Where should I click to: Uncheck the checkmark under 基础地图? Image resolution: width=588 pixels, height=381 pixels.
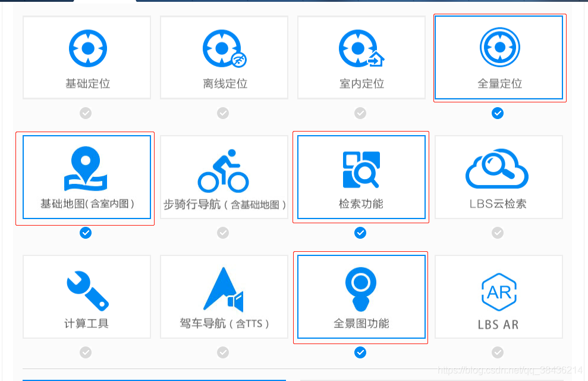tap(86, 233)
